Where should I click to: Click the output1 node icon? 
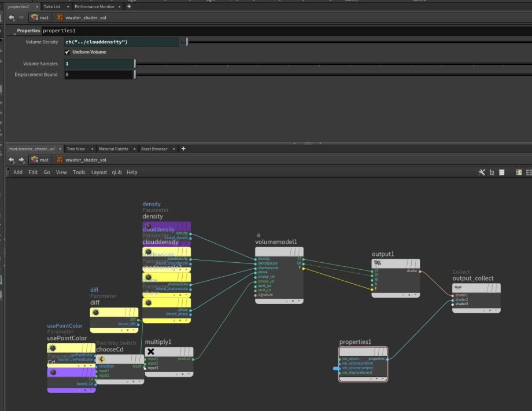pos(378,263)
